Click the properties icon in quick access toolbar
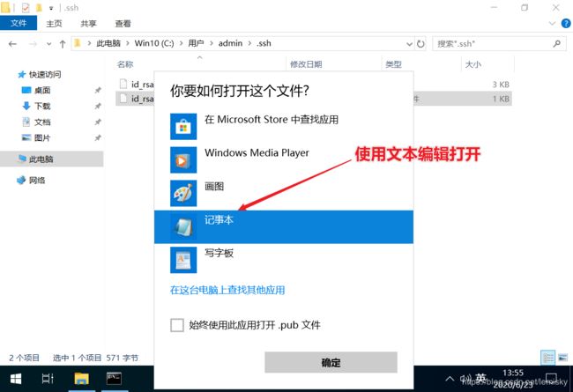Viewport: 573px width, 392px height. [26, 8]
